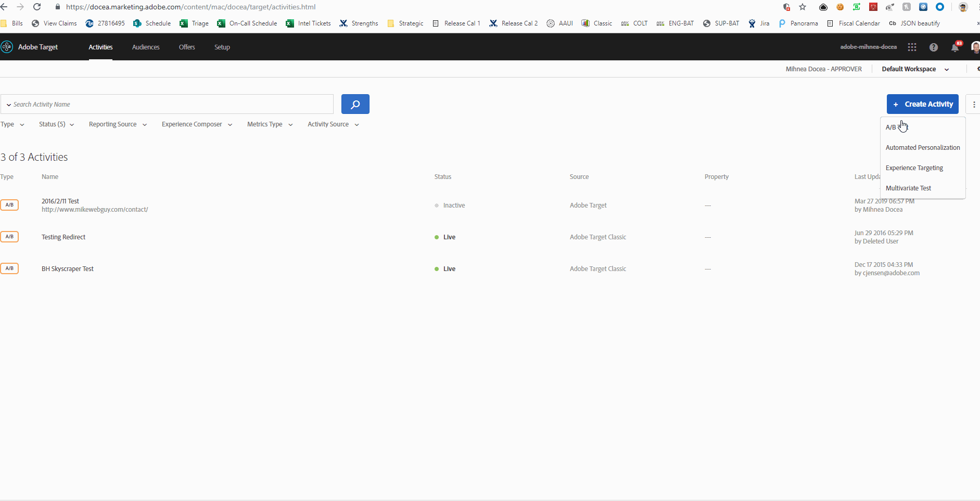Viewport: 980px width, 501px height.
Task: Expand the Status (5) filter dropdown
Action: tap(56, 124)
